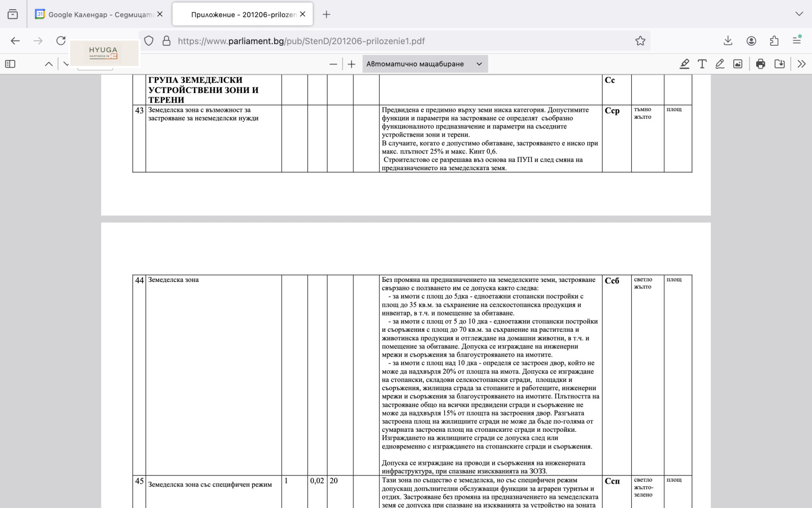
Task: Save the PDF file to disk
Action: pyautogui.click(x=780, y=64)
